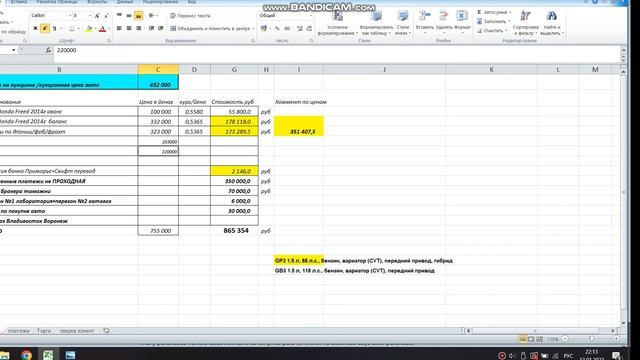Align cell text to the left

click(x=119, y=29)
